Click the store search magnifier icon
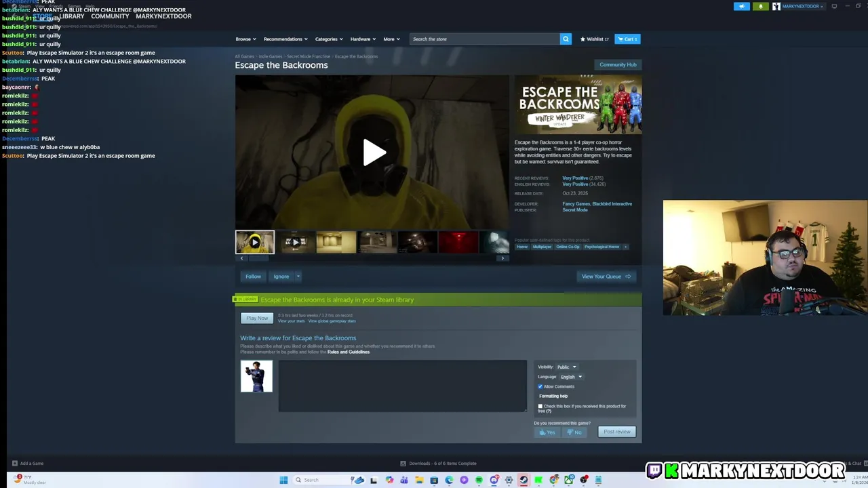 pyautogui.click(x=566, y=39)
